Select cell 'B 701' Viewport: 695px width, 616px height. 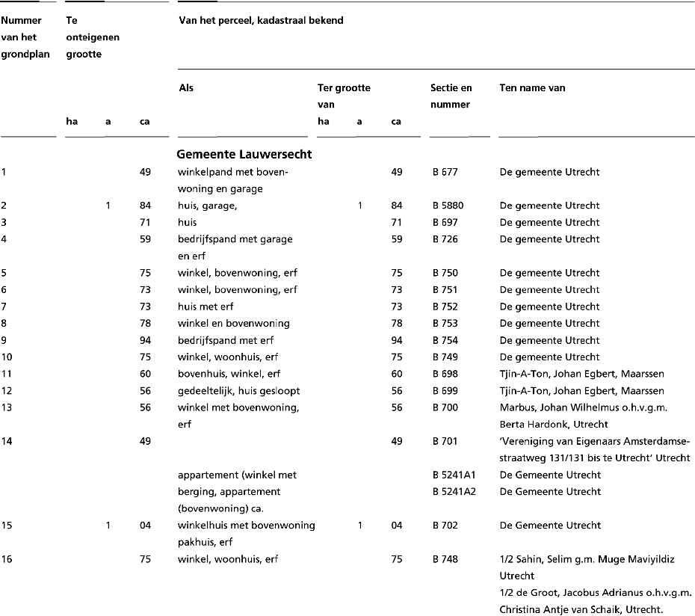click(x=445, y=442)
